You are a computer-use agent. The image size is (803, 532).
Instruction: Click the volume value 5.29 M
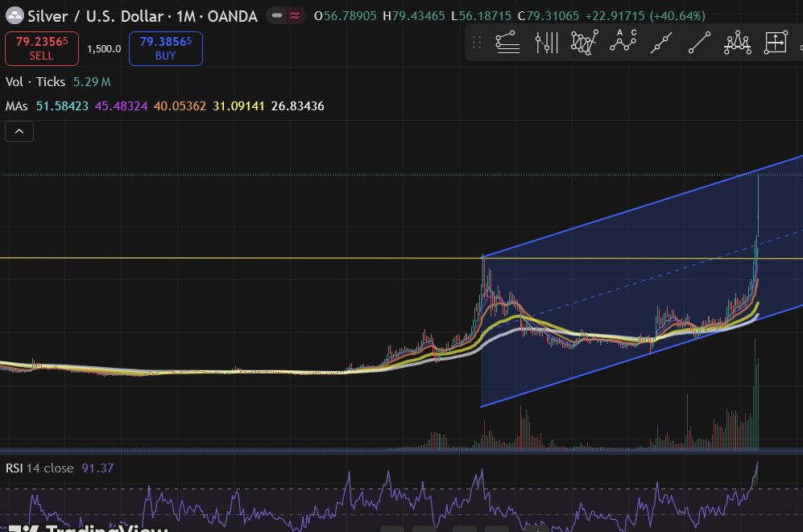pos(92,82)
